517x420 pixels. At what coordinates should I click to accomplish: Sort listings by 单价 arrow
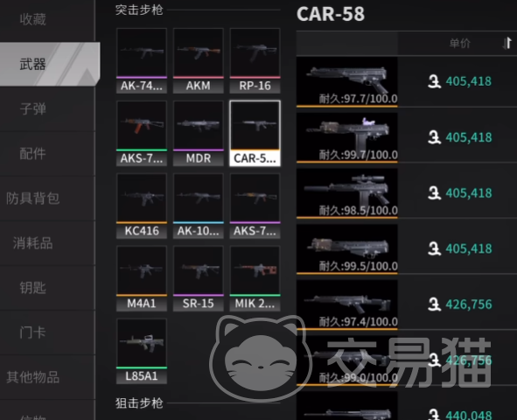click(507, 43)
